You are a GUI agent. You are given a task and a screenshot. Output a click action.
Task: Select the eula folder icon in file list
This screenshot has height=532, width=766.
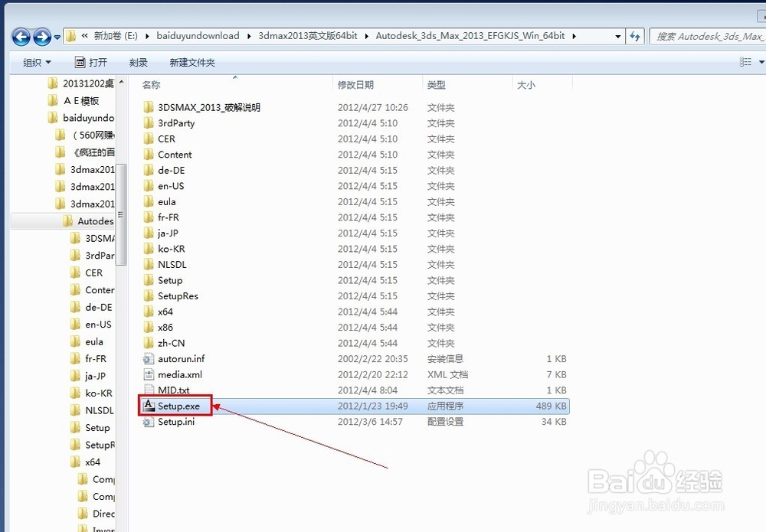click(149, 201)
